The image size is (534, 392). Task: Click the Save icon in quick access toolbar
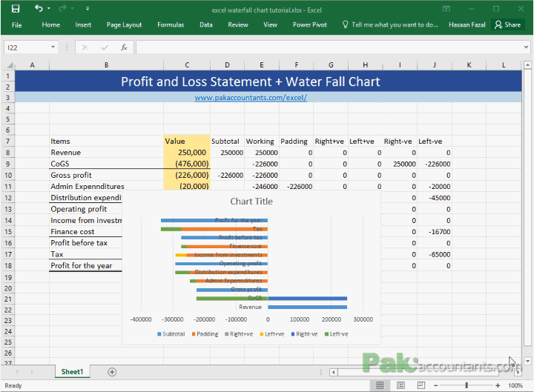(16, 8)
